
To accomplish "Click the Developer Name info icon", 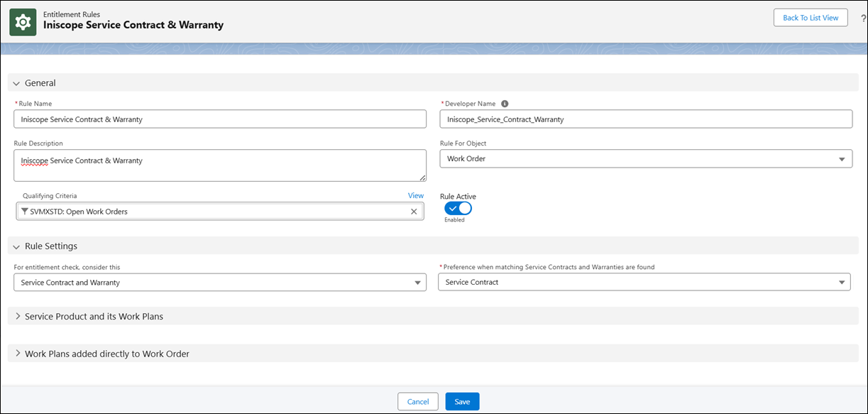I will click(505, 104).
